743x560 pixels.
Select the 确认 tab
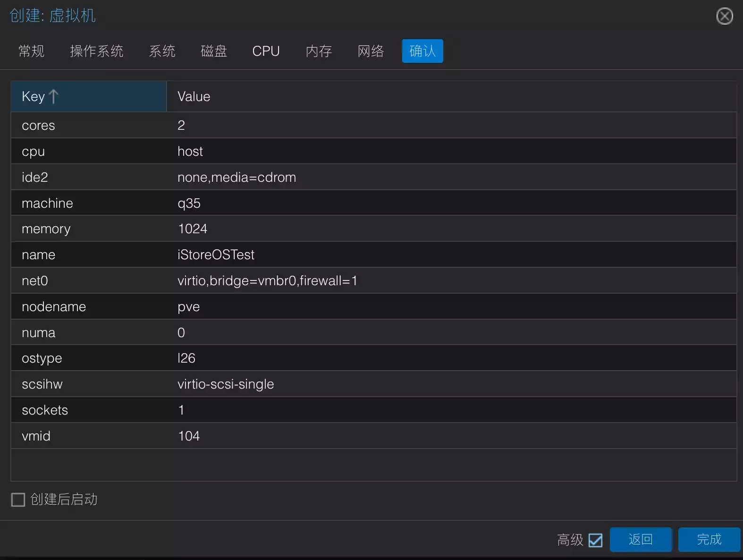pyautogui.click(x=422, y=51)
